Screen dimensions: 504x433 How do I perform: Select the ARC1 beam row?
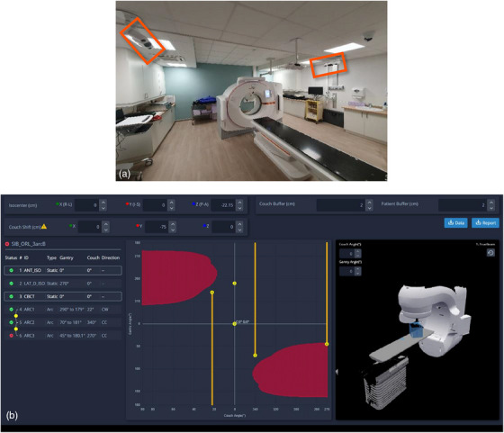click(x=63, y=310)
